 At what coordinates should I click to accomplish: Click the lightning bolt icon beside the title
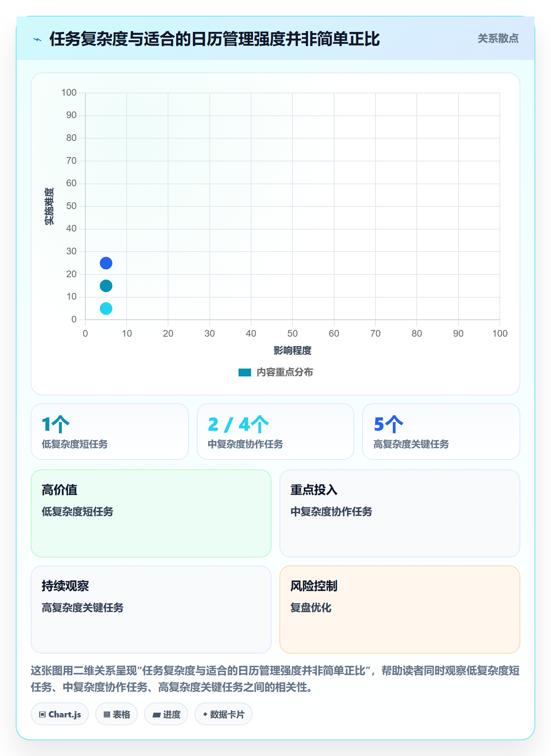(37, 39)
